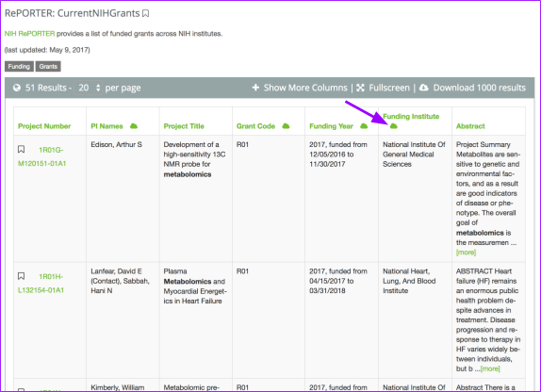Sort by Grant Code column header
541x392 pixels.
(255, 126)
